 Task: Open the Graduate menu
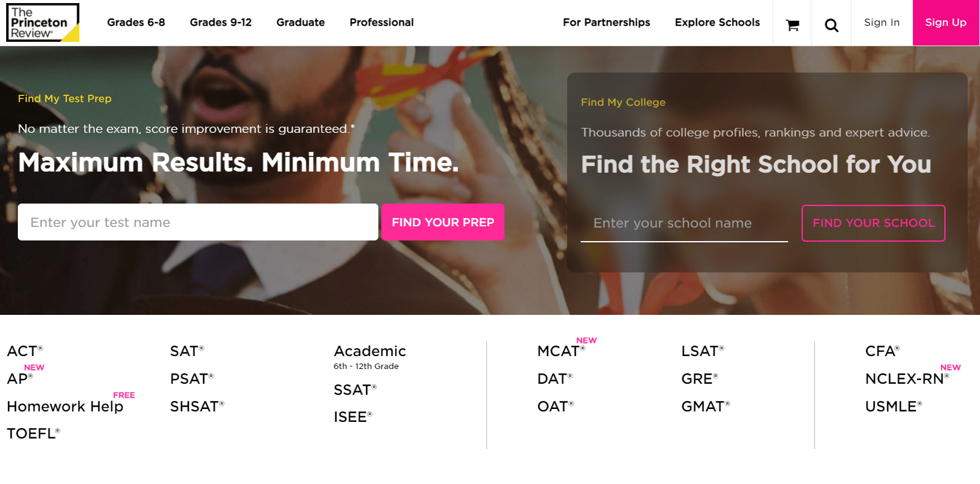[x=300, y=22]
